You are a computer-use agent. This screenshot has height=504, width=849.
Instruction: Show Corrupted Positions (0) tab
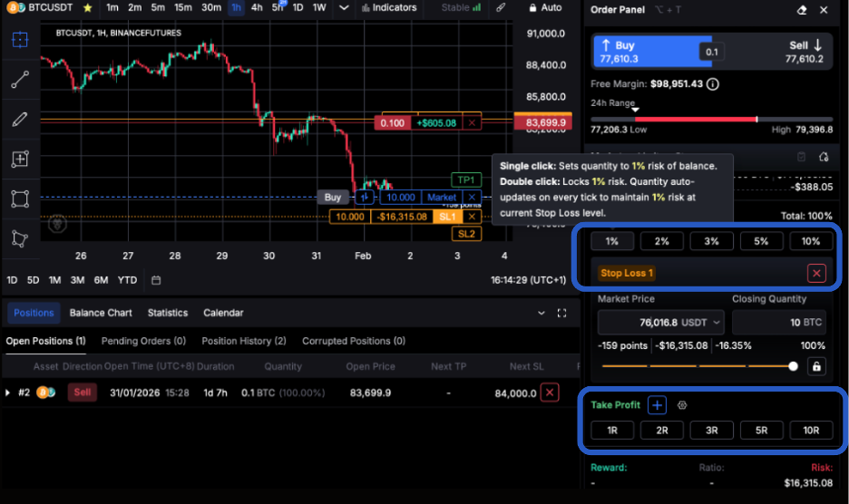click(x=354, y=341)
